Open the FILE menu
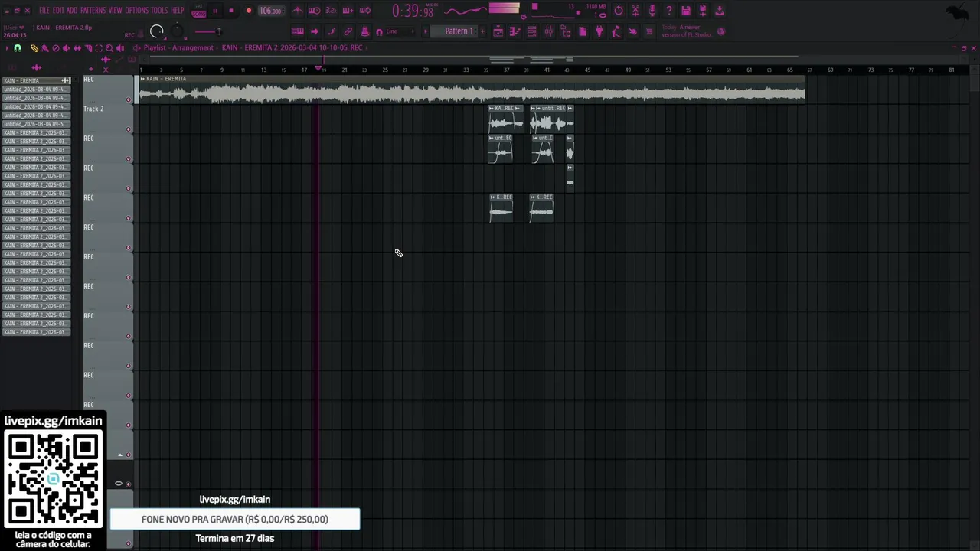Image resolution: width=980 pixels, height=551 pixels. (x=44, y=11)
